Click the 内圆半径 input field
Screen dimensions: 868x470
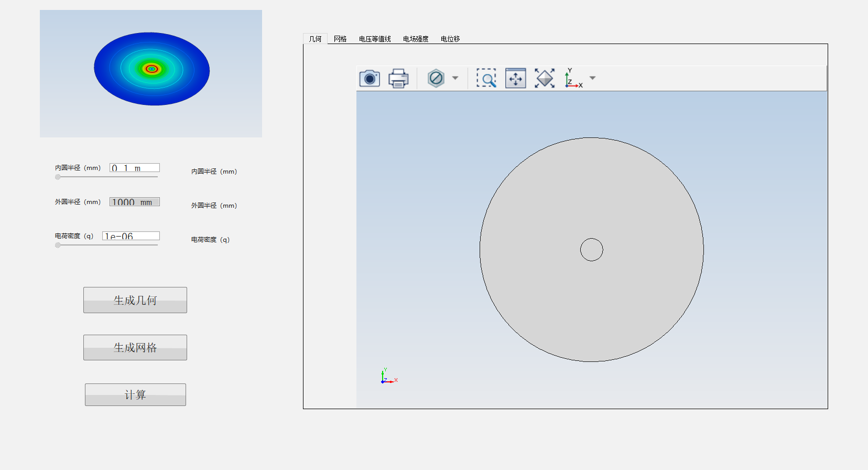135,168
